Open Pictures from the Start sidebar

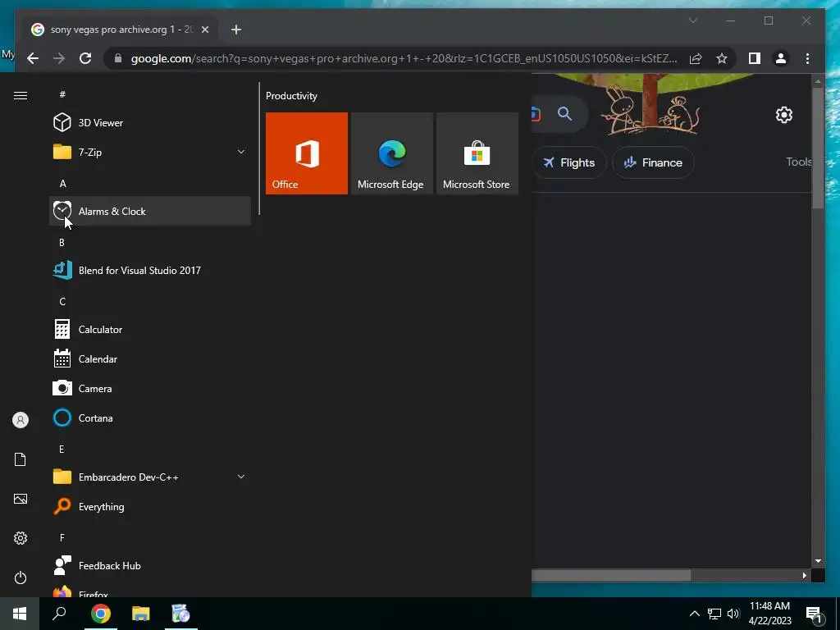[21, 499]
